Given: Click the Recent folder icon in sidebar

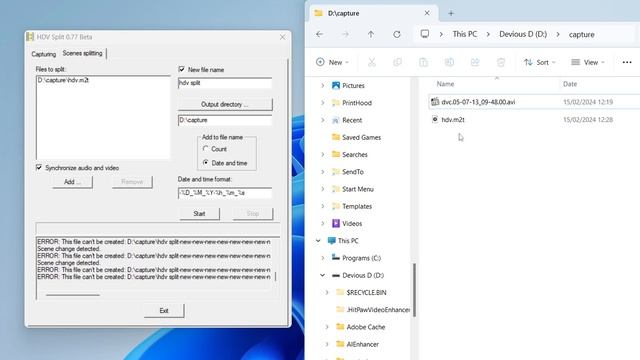Looking at the screenshot, I should pyautogui.click(x=336, y=120).
